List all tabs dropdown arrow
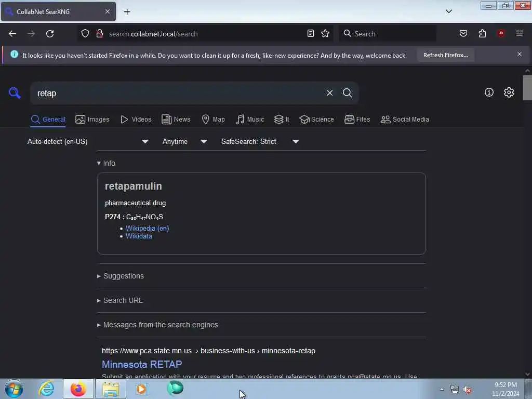The height and width of the screenshot is (399, 532). click(448, 11)
